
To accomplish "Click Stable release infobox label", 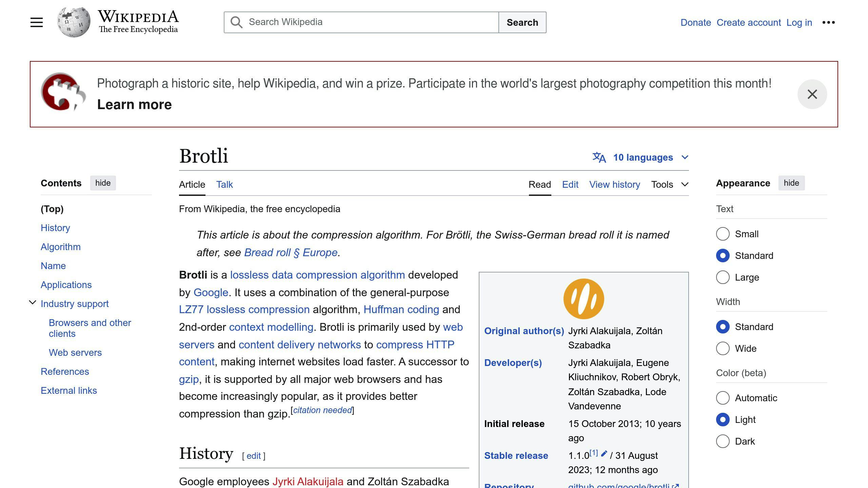I will tap(516, 455).
